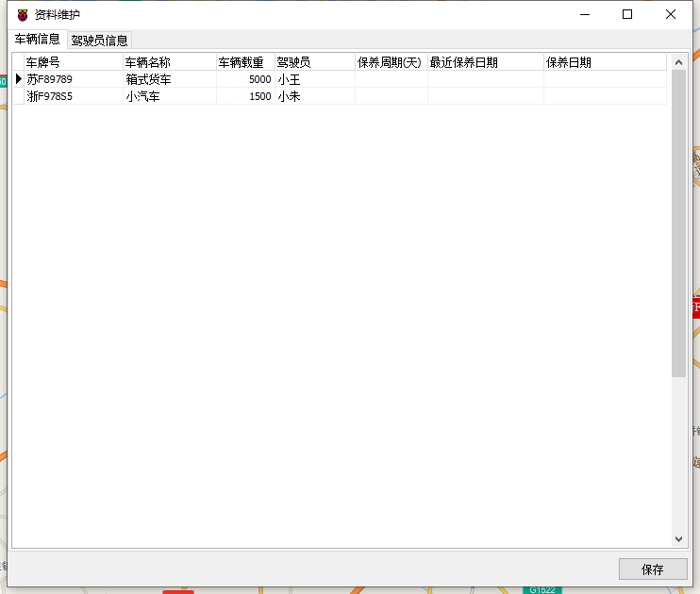Click the 保养周期(天) column header

click(x=392, y=62)
